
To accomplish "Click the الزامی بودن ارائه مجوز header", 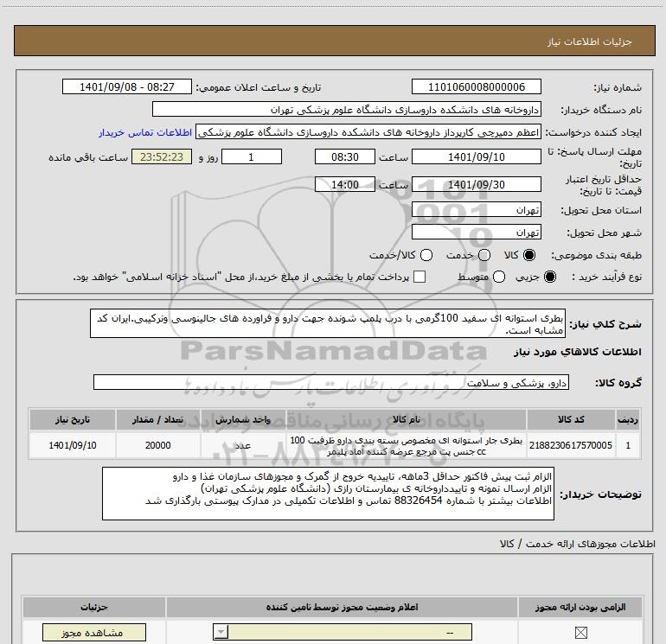I will click(x=580, y=608).
